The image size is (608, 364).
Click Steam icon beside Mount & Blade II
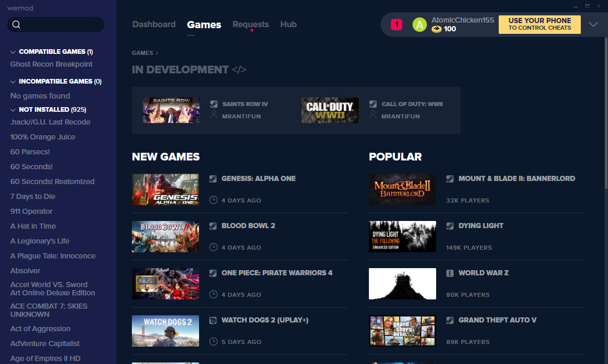[x=450, y=179]
